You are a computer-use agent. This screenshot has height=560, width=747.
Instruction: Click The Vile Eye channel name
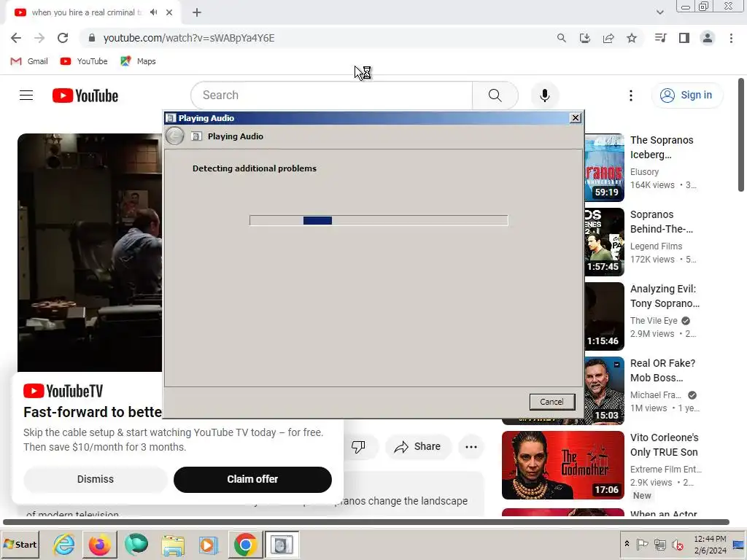[x=654, y=321]
